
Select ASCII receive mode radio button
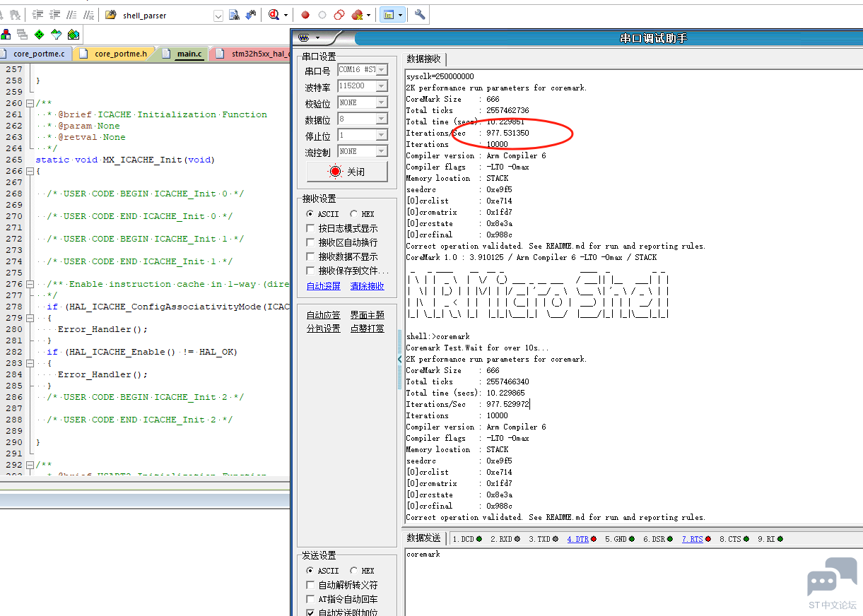[310, 214]
